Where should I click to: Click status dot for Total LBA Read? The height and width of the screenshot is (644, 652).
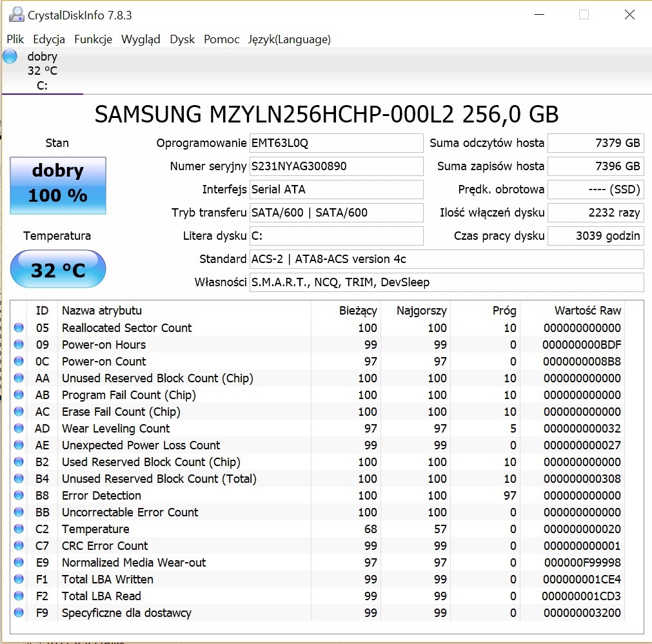pyautogui.click(x=19, y=596)
